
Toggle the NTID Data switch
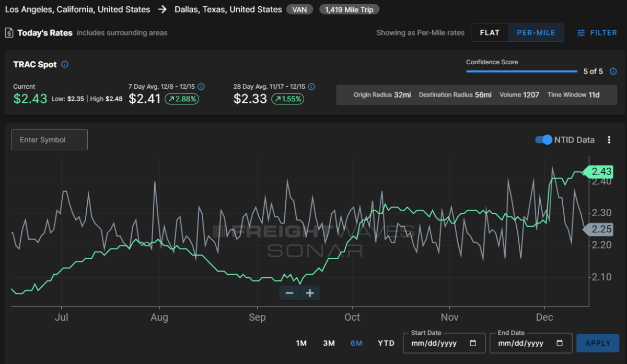click(x=544, y=140)
